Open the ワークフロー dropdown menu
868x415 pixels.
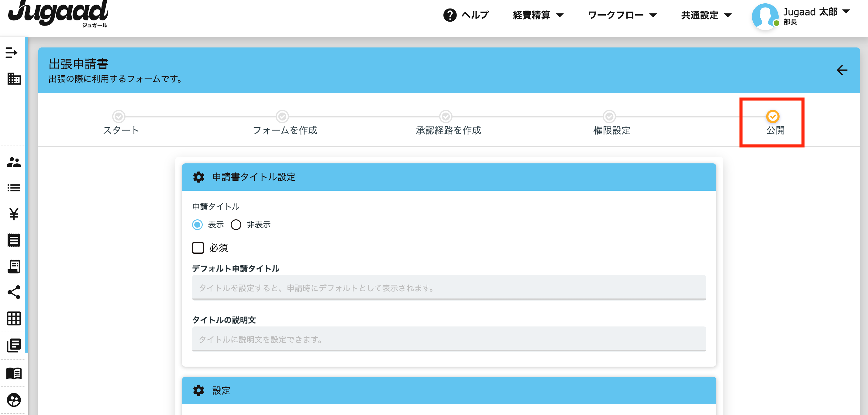point(622,15)
